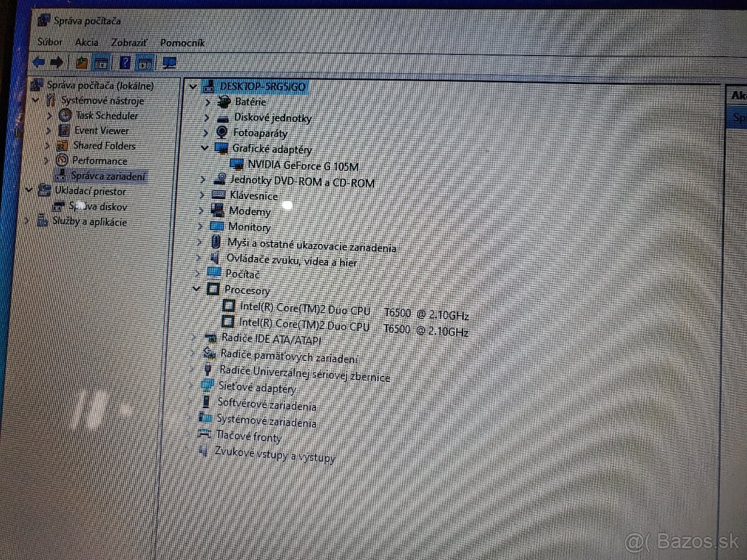Open the Súbor menu
The width and height of the screenshot is (747, 560).
tap(49, 42)
